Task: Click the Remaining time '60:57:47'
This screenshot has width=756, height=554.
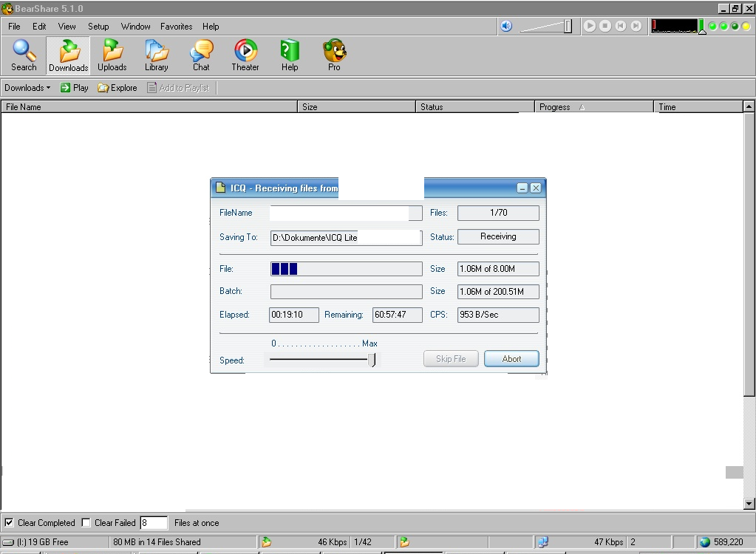Action: (x=390, y=315)
